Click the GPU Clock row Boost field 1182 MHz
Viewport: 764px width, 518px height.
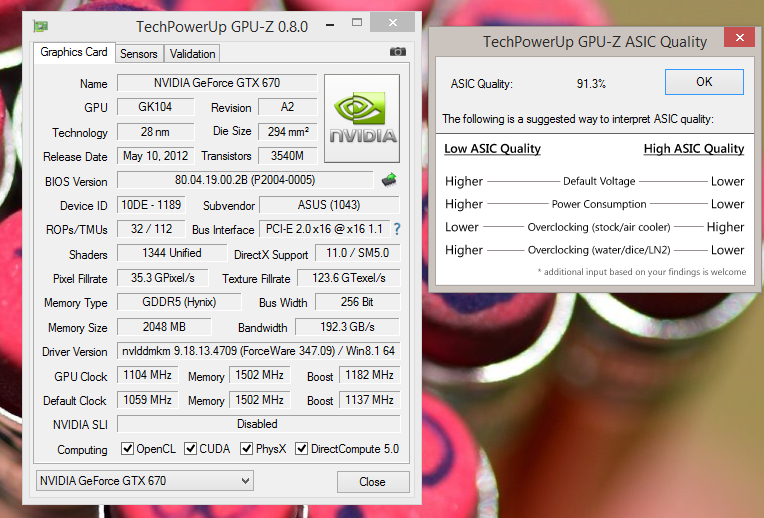(x=369, y=375)
